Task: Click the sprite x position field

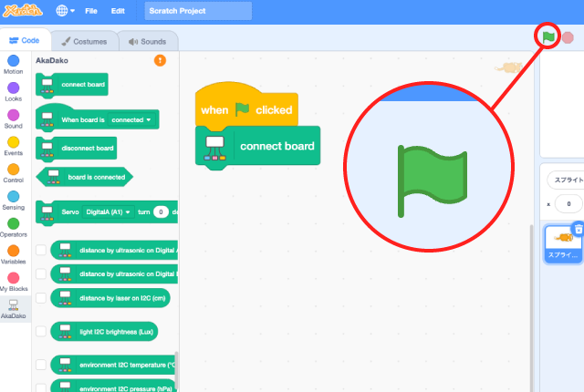Action: [568, 204]
